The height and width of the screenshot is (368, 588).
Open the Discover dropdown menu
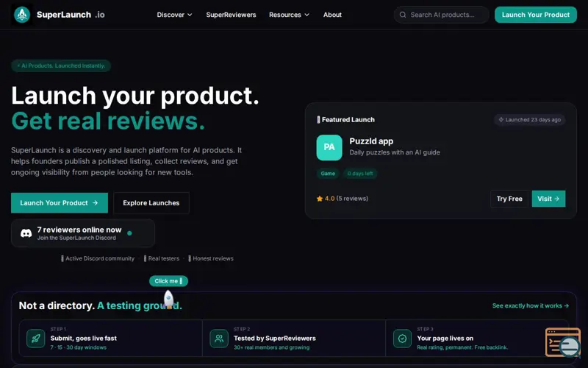coord(174,15)
